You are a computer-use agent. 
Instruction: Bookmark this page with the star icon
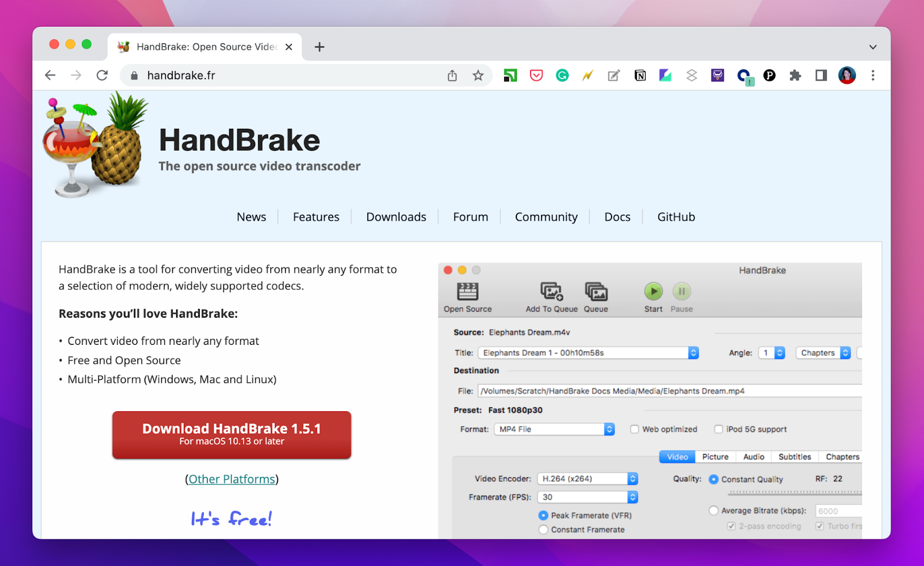pos(478,75)
